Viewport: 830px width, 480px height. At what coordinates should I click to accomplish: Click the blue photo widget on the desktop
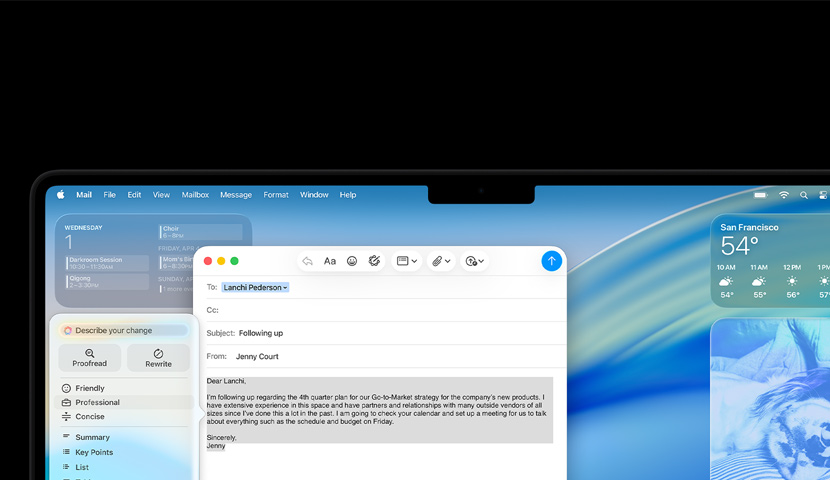pos(770,399)
